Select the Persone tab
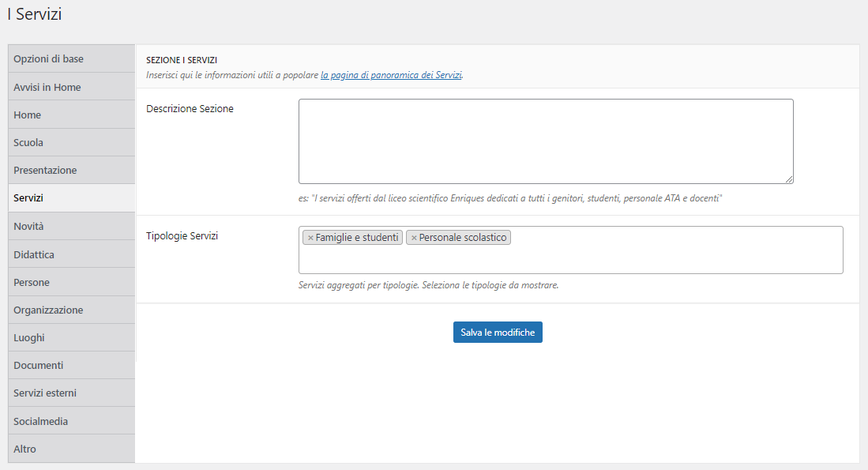This screenshot has height=470, width=868. coord(71,282)
